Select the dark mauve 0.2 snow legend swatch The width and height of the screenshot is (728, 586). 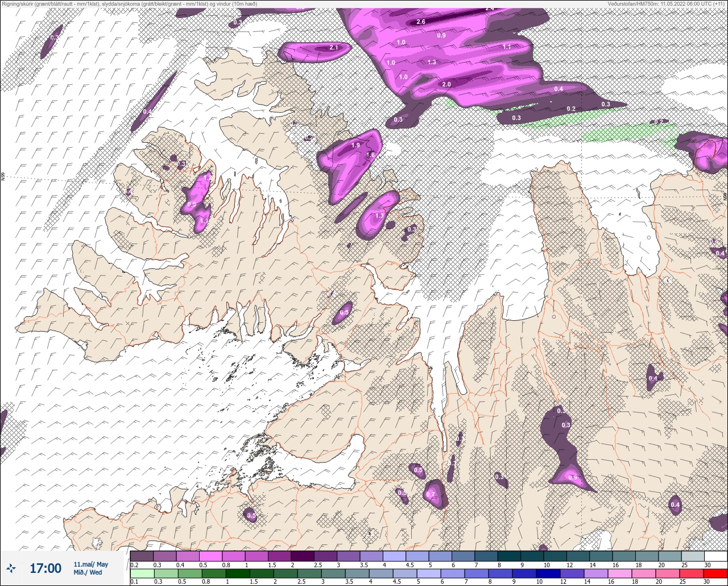(x=142, y=556)
